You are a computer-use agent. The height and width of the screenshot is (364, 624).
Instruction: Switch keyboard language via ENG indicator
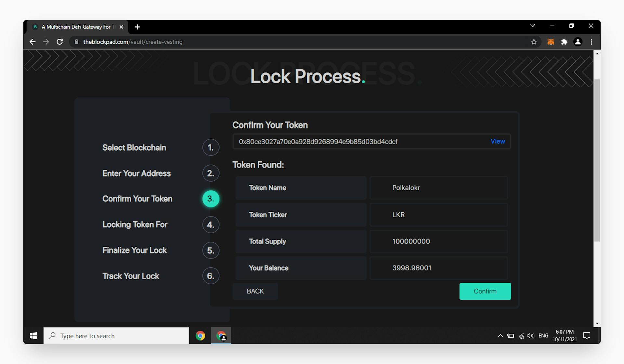click(543, 335)
